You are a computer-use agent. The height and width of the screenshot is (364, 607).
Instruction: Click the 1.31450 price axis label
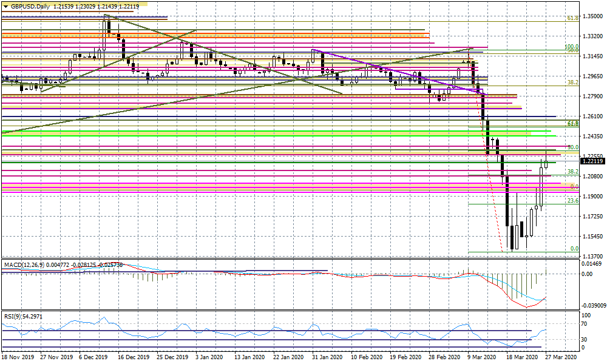point(592,56)
